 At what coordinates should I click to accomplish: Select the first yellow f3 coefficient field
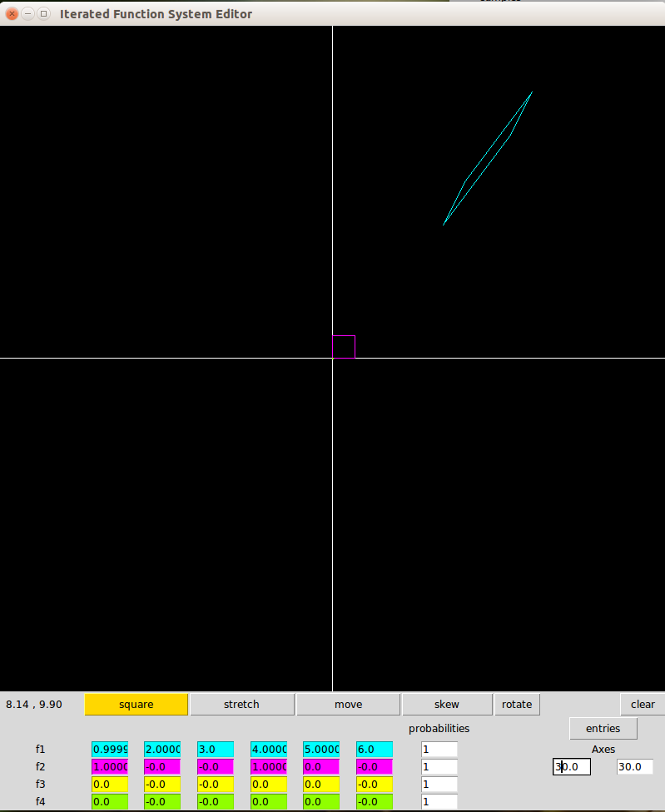[110, 785]
